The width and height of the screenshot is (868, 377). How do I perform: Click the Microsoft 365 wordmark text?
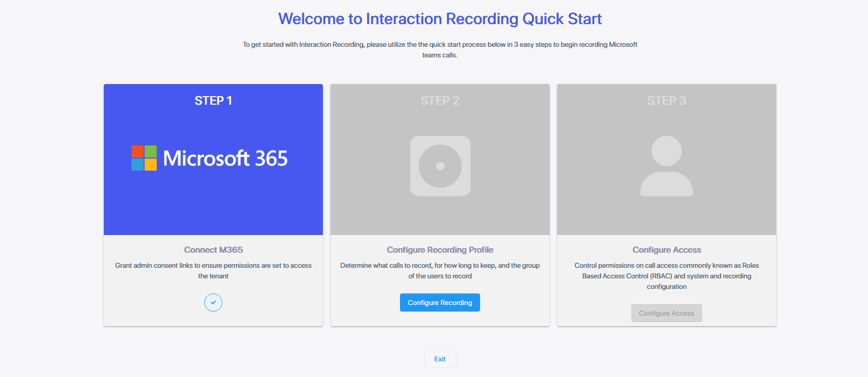point(225,159)
